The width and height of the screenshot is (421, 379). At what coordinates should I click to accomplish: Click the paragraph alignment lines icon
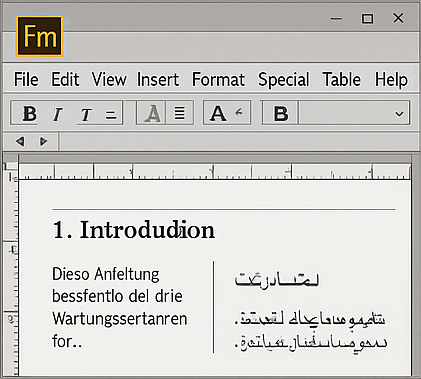(180, 113)
